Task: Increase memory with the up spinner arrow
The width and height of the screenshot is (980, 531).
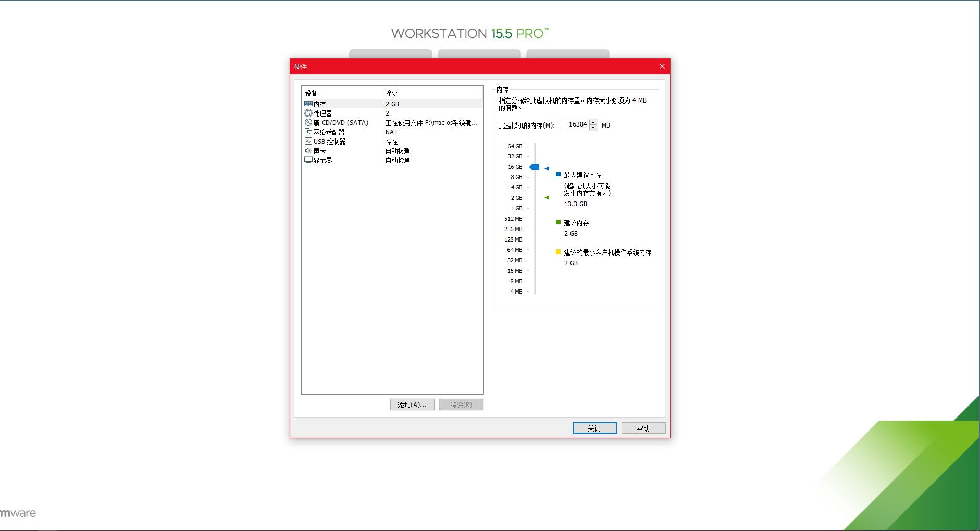Action: (593, 122)
